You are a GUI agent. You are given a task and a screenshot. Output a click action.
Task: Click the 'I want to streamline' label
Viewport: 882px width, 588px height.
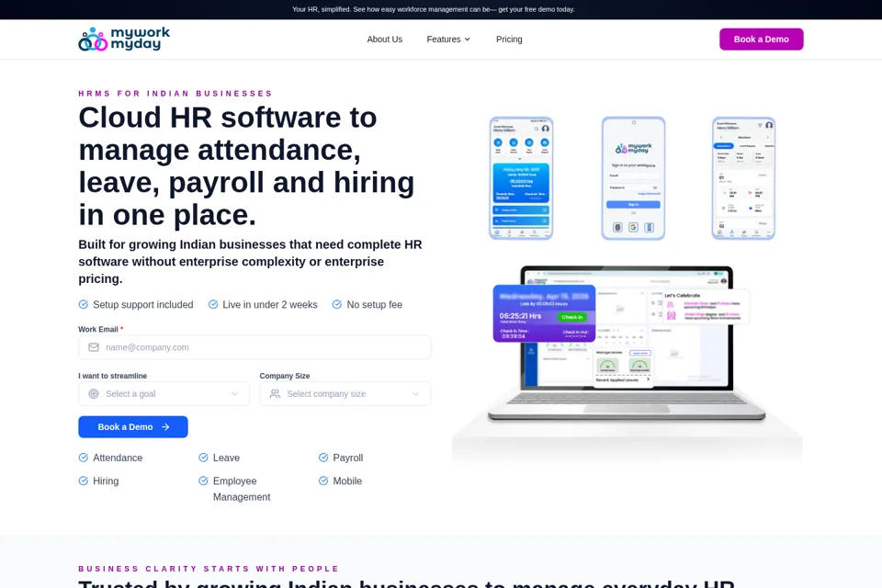[x=112, y=376]
